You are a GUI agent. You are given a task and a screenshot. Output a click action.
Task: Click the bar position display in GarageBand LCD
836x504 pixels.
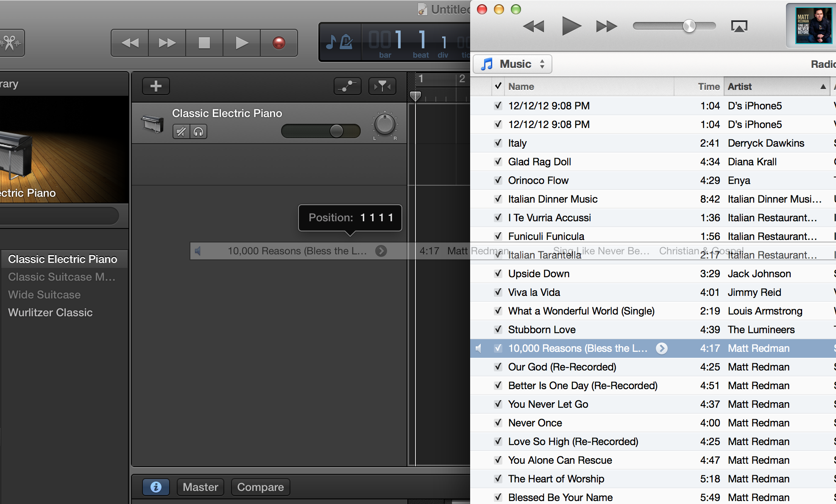tap(385, 43)
